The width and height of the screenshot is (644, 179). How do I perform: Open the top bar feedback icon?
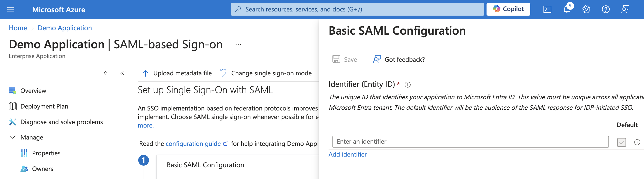[625, 10]
